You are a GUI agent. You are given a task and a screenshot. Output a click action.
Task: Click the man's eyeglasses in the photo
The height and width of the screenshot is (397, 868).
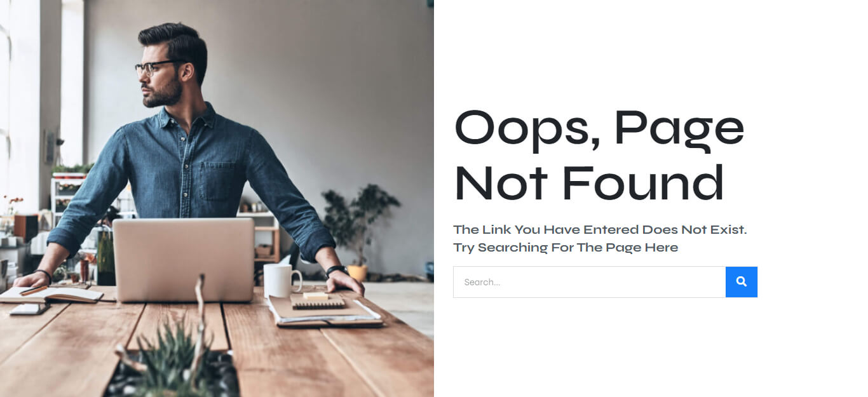(158, 67)
